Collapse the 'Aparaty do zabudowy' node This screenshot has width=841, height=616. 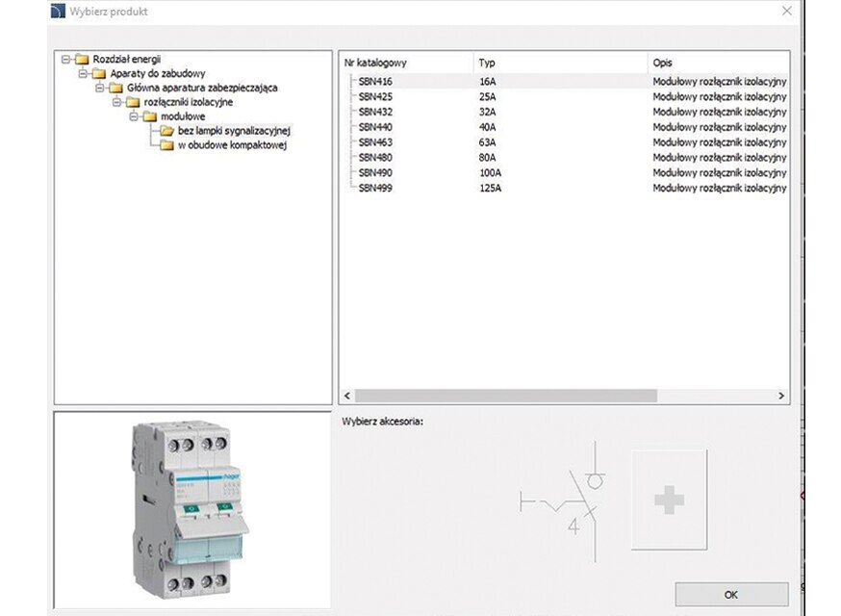point(82,73)
